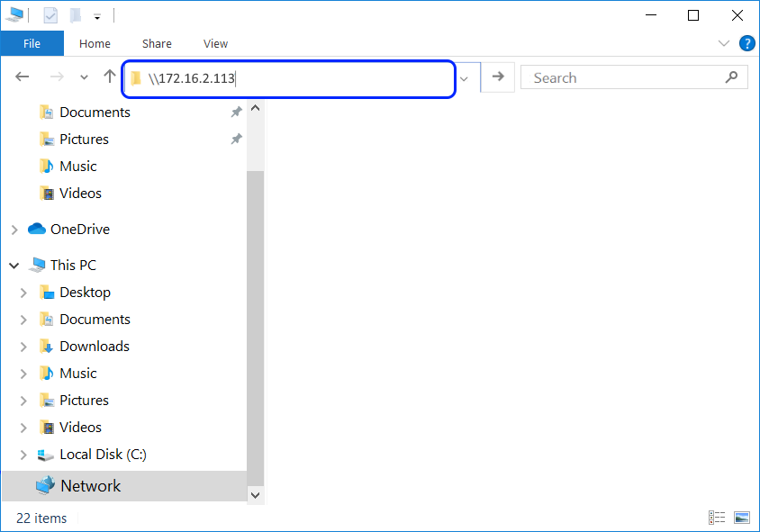Open the File menu tab
Viewport: 760px width, 532px height.
(32, 43)
